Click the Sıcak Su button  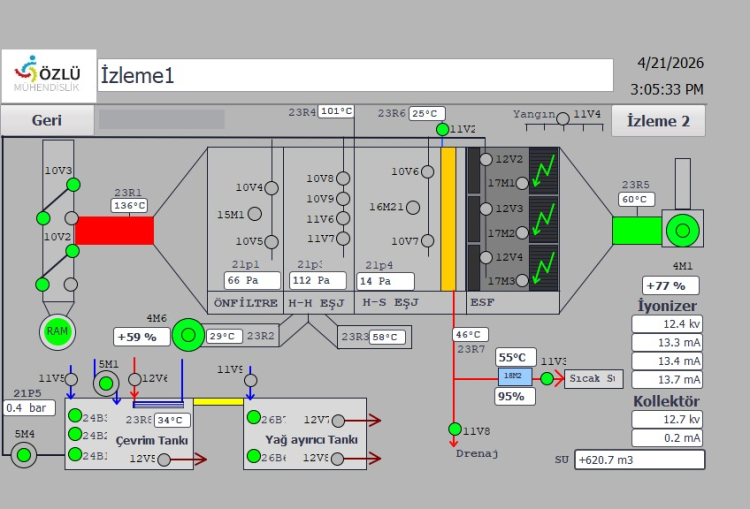(594, 379)
